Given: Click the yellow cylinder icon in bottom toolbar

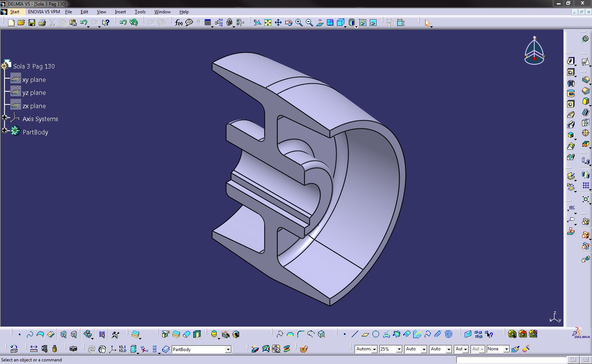Looking at the screenshot, I should click(214, 334).
